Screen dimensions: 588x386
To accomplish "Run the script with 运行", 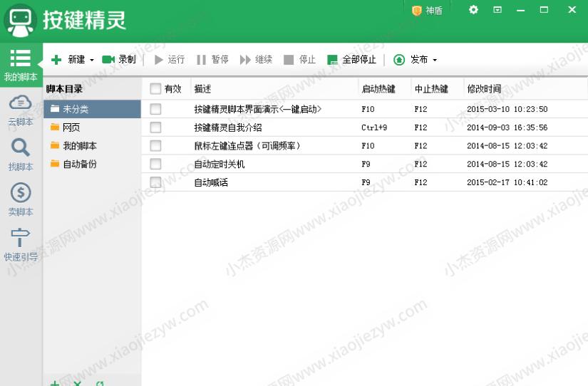I will (170, 60).
